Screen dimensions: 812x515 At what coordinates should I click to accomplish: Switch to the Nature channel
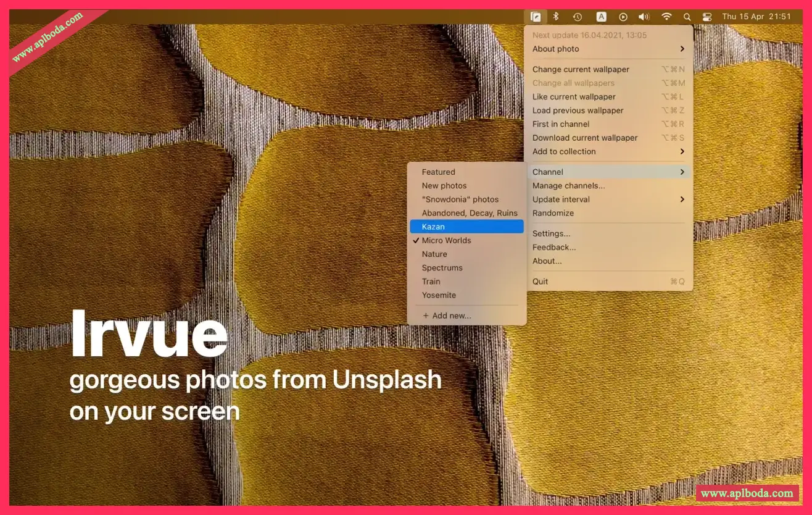pyautogui.click(x=466, y=254)
